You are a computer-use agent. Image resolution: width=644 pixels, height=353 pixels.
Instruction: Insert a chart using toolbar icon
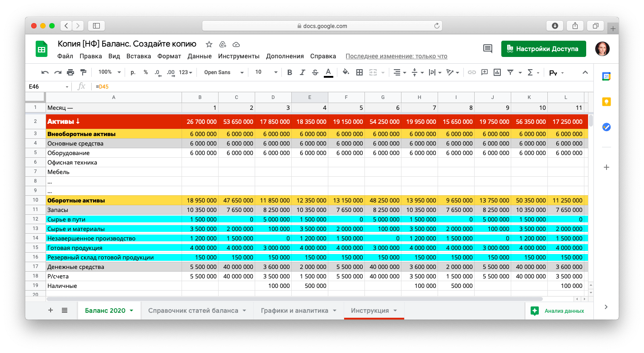(497, 72)
